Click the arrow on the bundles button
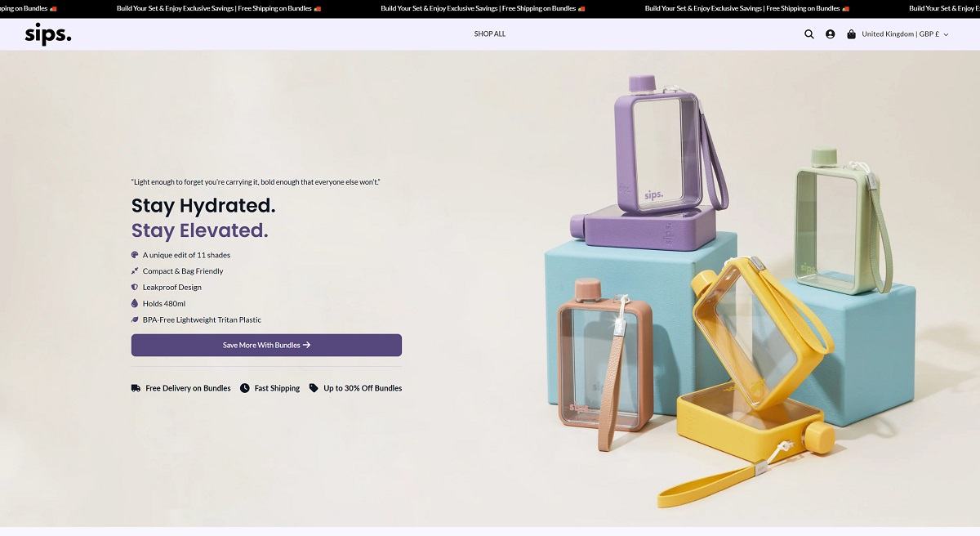 307,345
